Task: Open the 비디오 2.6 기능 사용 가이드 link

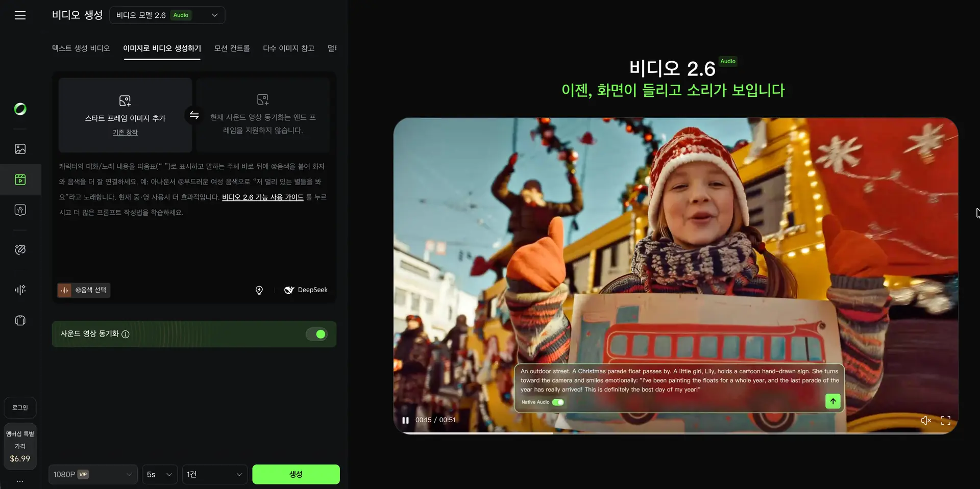Action: (262, 197)
